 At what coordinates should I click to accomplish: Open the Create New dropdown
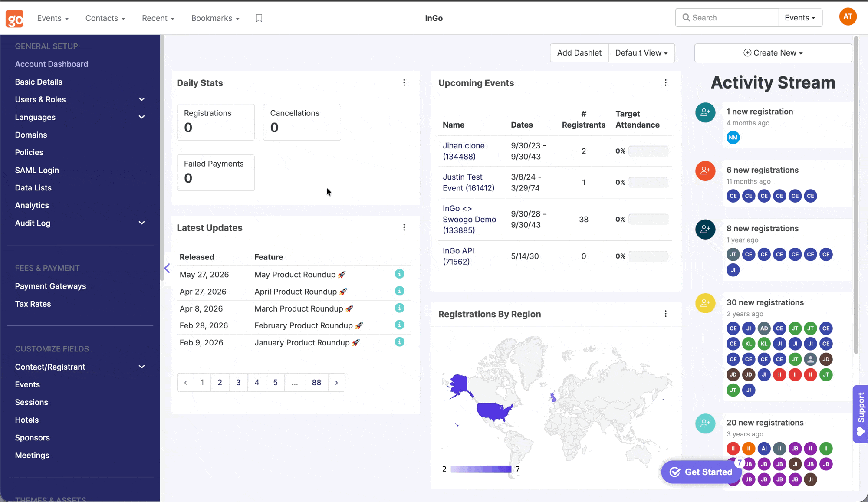tap(773, 53)
